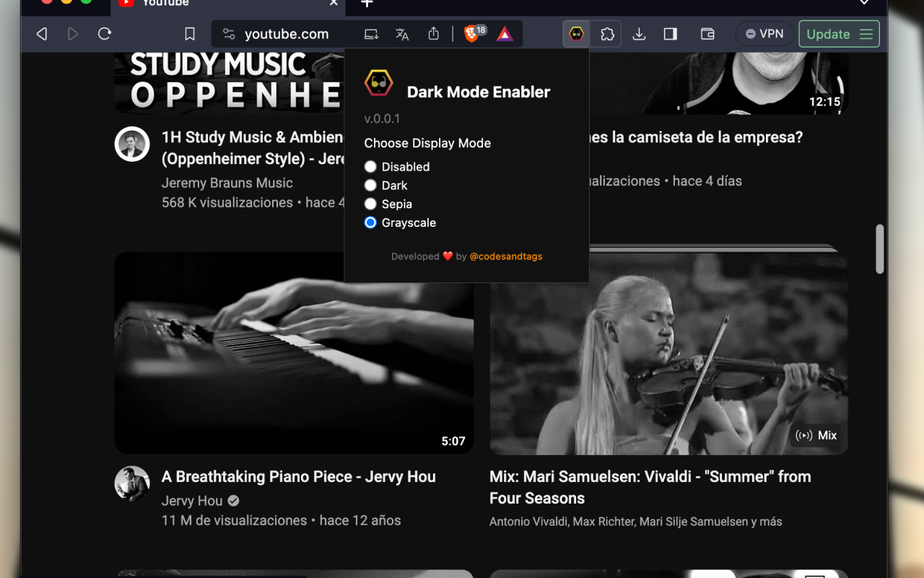Screen dimensions: 924x578
Task: Open the Brave Wallet icon
Action: coord(707,34)
